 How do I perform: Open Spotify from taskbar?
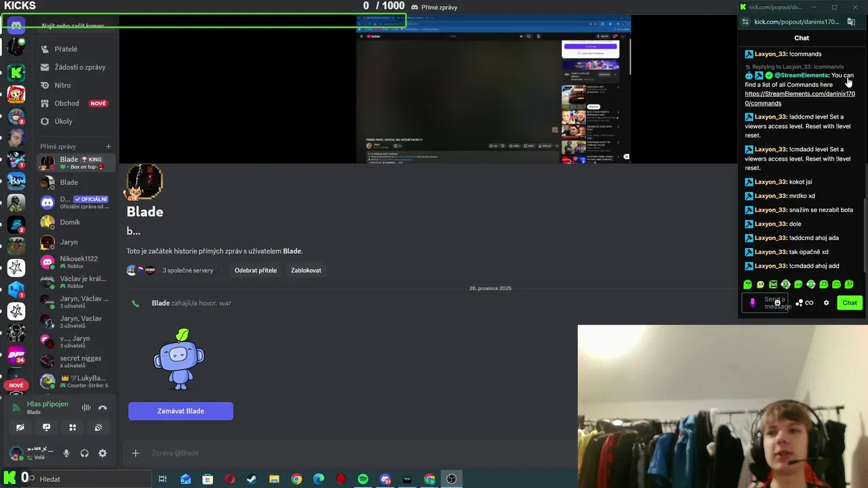(x=363, y=479)
